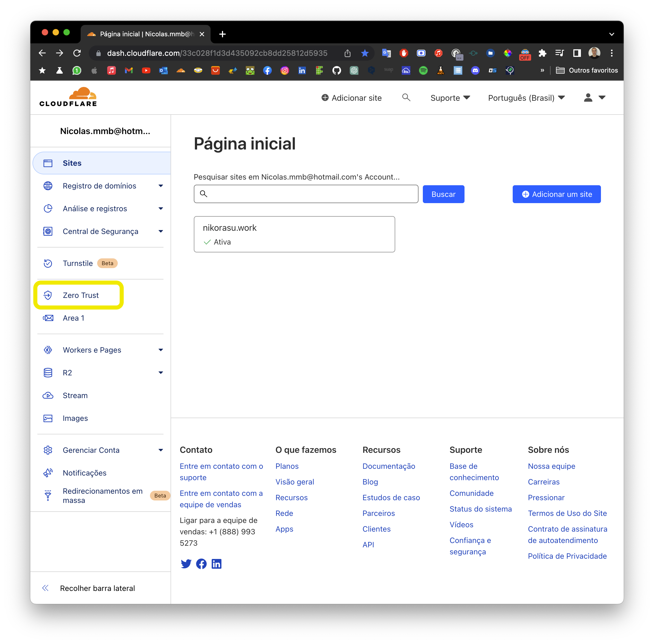Open Outros favoritos bookmarks folder
The height and width of the screenshot is (644, 654).
point(587,70)
